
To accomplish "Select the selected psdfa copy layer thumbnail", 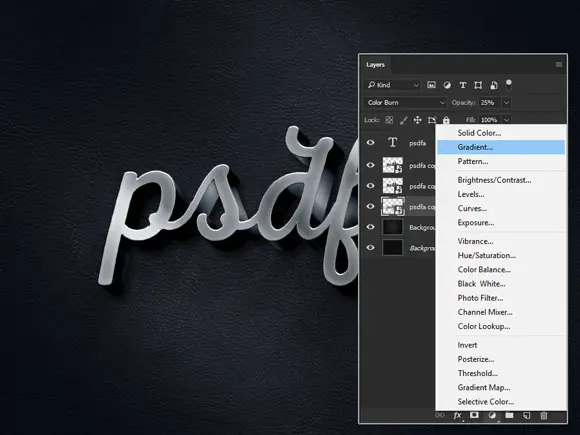I will pos(392,206).
